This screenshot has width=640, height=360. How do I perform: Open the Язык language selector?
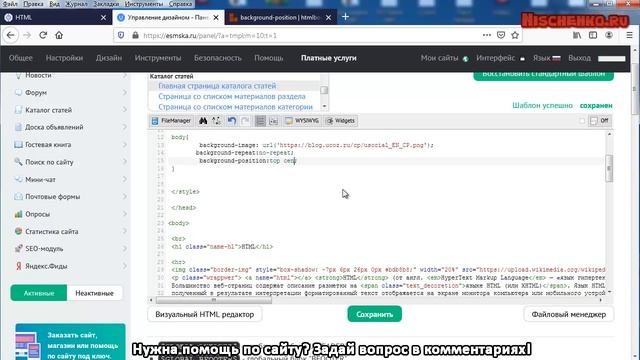tap(546, 58)
